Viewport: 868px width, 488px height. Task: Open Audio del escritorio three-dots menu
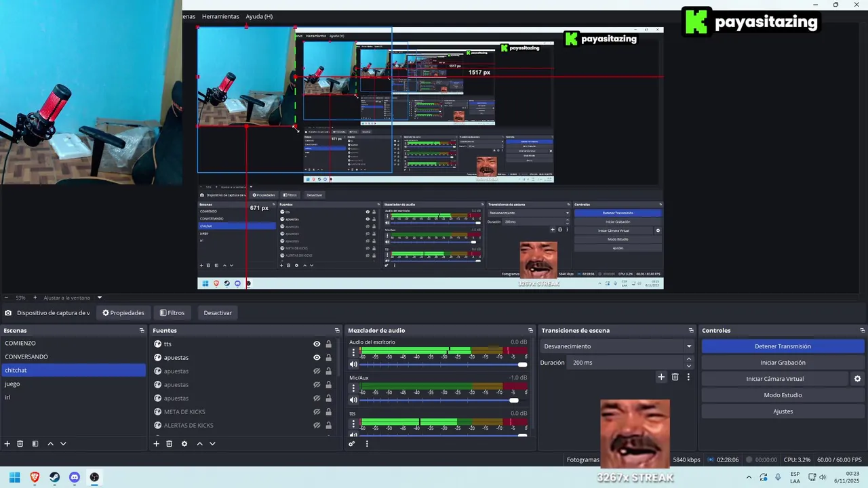pos(353,352)
